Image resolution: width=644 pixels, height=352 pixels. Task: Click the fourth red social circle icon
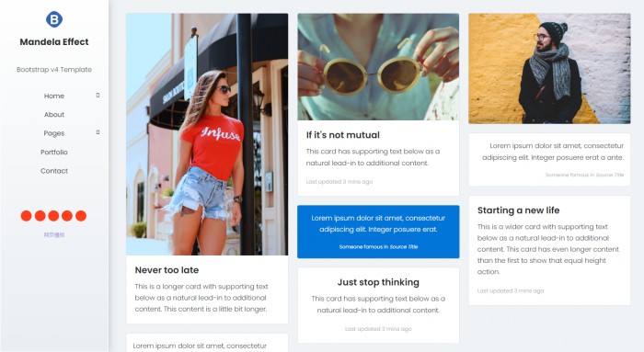coord(67,216)
